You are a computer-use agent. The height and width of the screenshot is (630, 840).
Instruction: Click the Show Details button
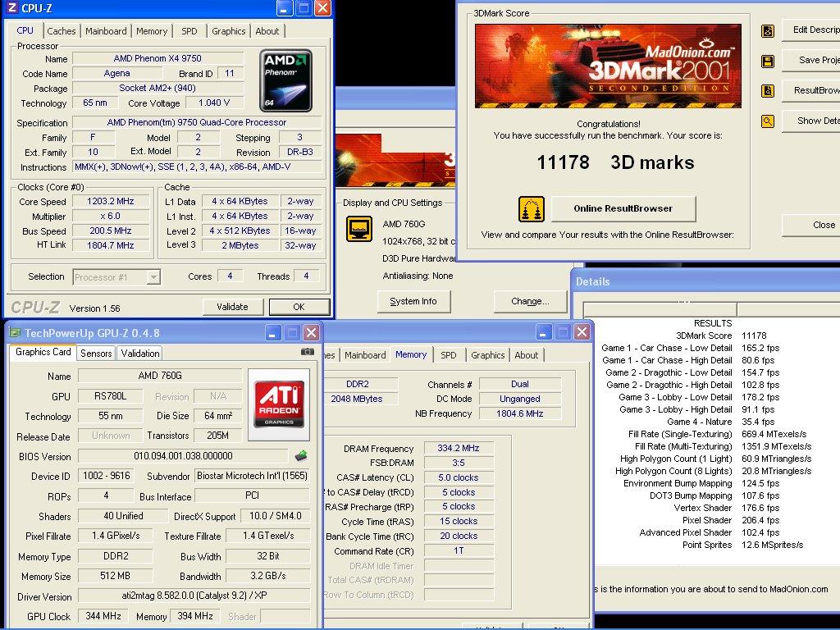coord(811,121)
